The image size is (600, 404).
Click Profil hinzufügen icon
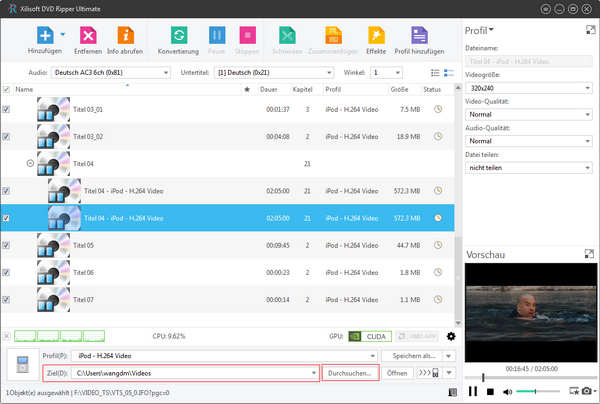pyautogui.click(x=419, y=35)
